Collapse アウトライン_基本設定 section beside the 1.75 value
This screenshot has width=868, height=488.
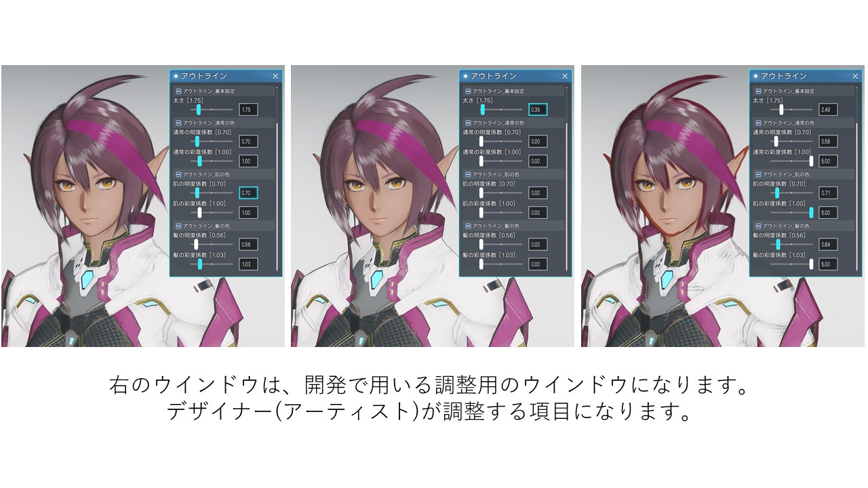point(178,91)
